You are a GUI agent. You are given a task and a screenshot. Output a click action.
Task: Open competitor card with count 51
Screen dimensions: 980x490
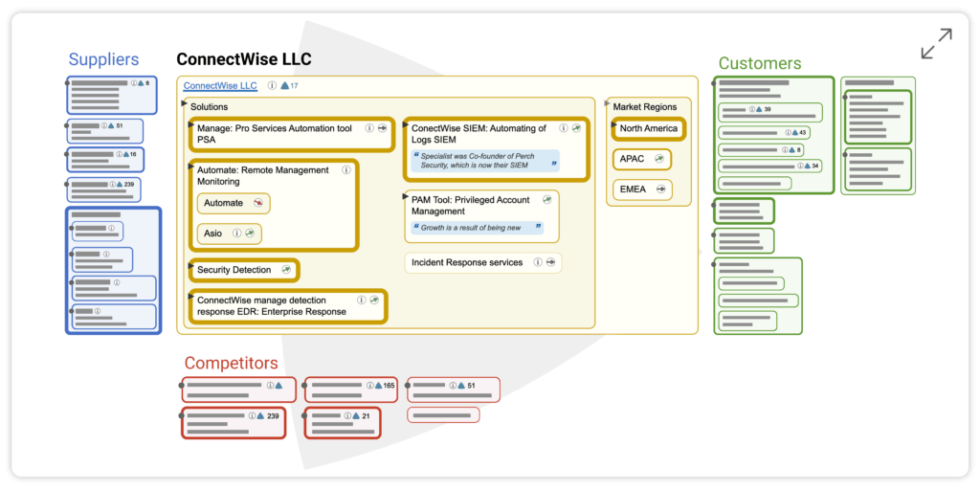453,390
